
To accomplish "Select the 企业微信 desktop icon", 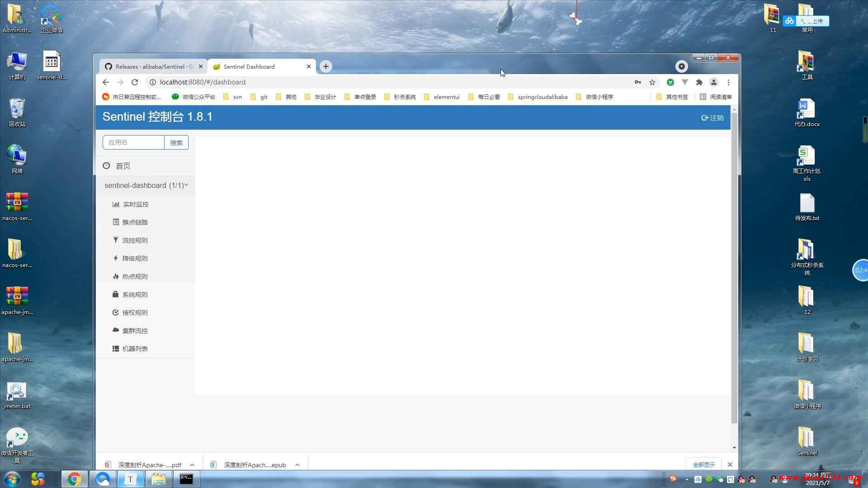I will click(x=52, y=19).
